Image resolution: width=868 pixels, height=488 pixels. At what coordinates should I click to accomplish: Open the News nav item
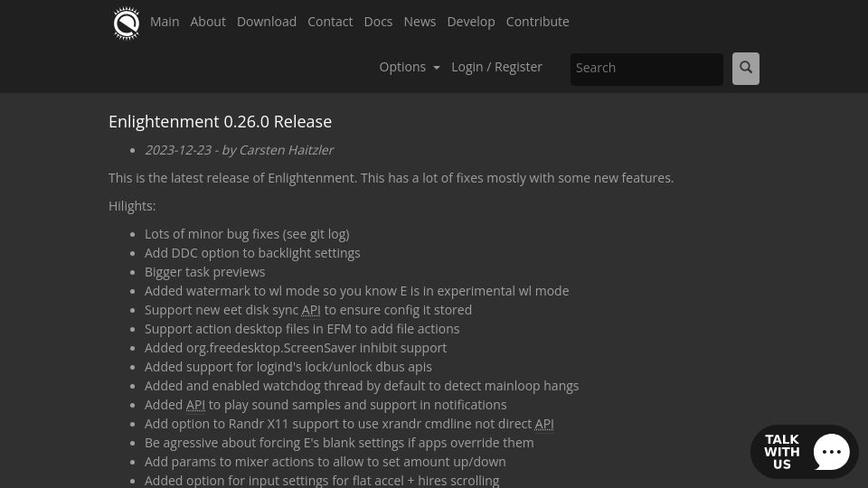[420, 22]
